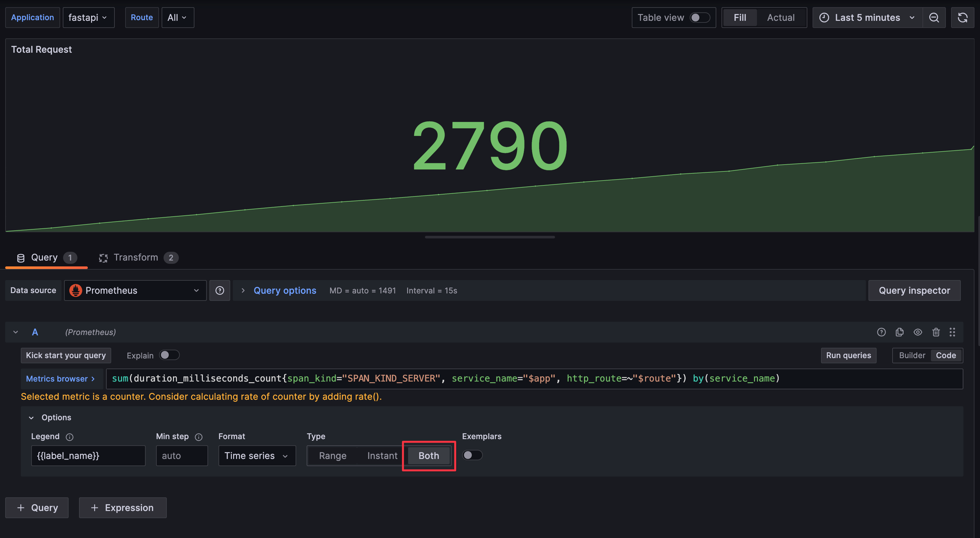Image resolution: width=980 pixels, height=538 pixels.
Task: Turn on Exemplars toggle
Action: [472, 455]
